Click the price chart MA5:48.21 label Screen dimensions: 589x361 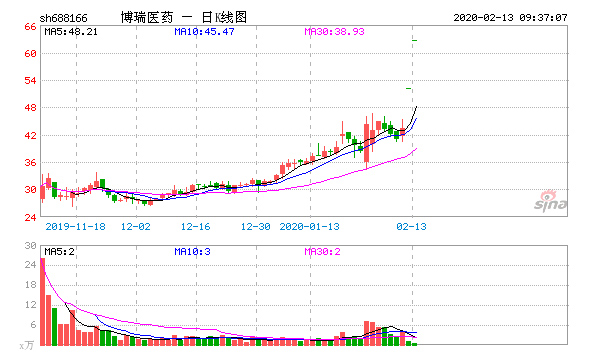(71, 32)
